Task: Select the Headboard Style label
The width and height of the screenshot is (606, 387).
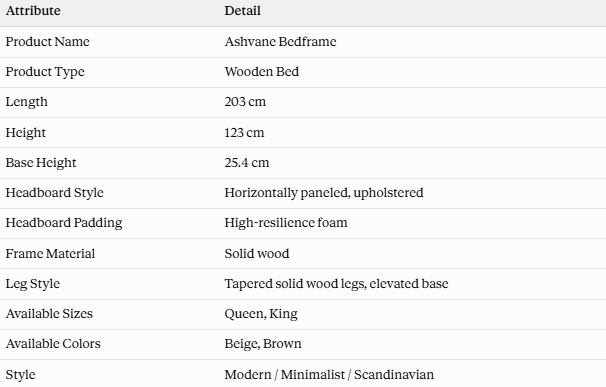Action: click(54, 193)
